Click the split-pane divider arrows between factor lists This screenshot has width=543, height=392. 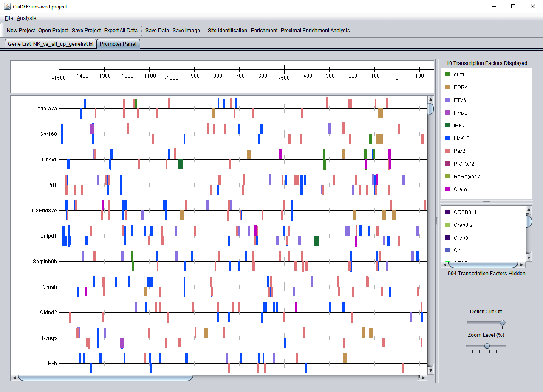(x=486, y=202)
